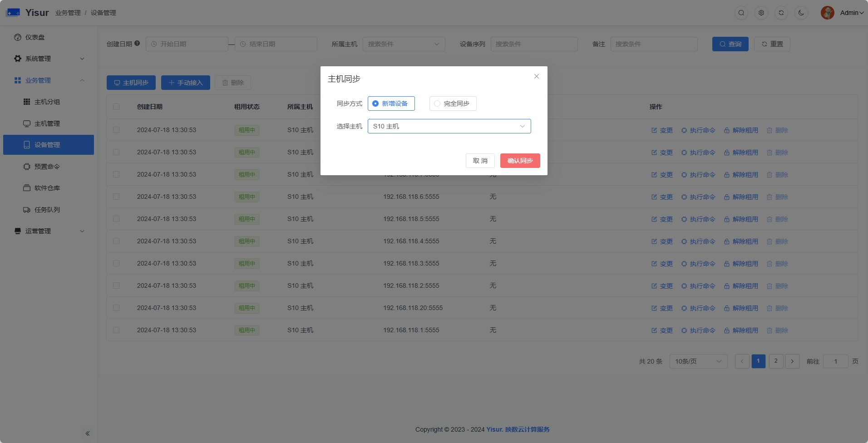This screenshot has width=868, height=443.
Task: Open the 10条/页 page size dropdown
Action: tap(698, 361)
